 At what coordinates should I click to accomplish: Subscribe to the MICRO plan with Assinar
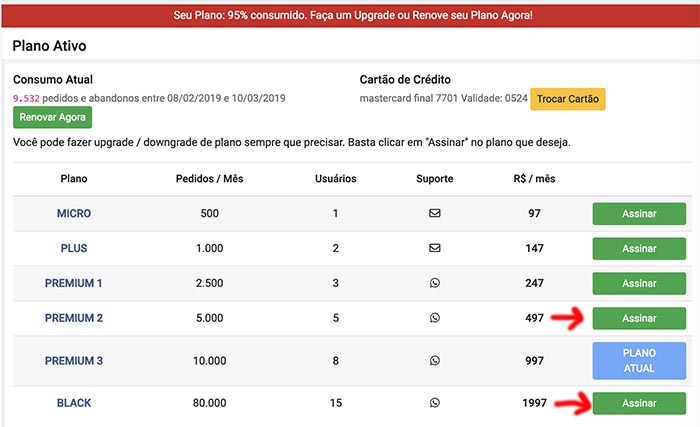pos(639,214)
